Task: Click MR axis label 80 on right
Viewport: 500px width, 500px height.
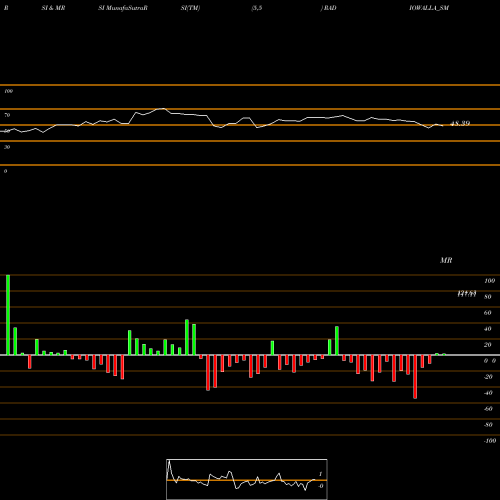Action: click(x=488, y=297)
